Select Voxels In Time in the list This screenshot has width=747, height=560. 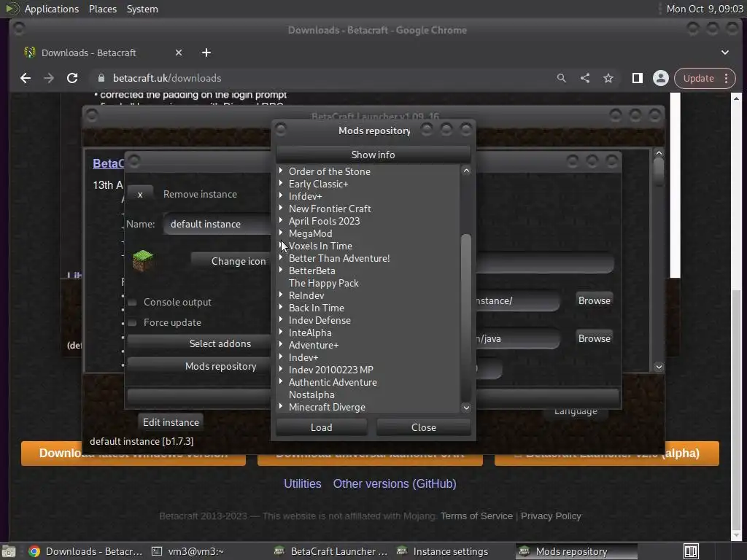320,246
